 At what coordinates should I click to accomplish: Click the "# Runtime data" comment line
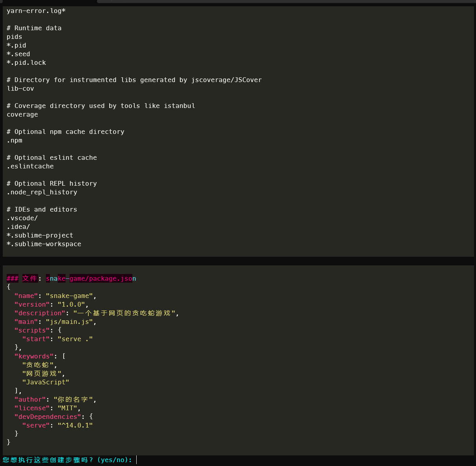tap(34, 28)
